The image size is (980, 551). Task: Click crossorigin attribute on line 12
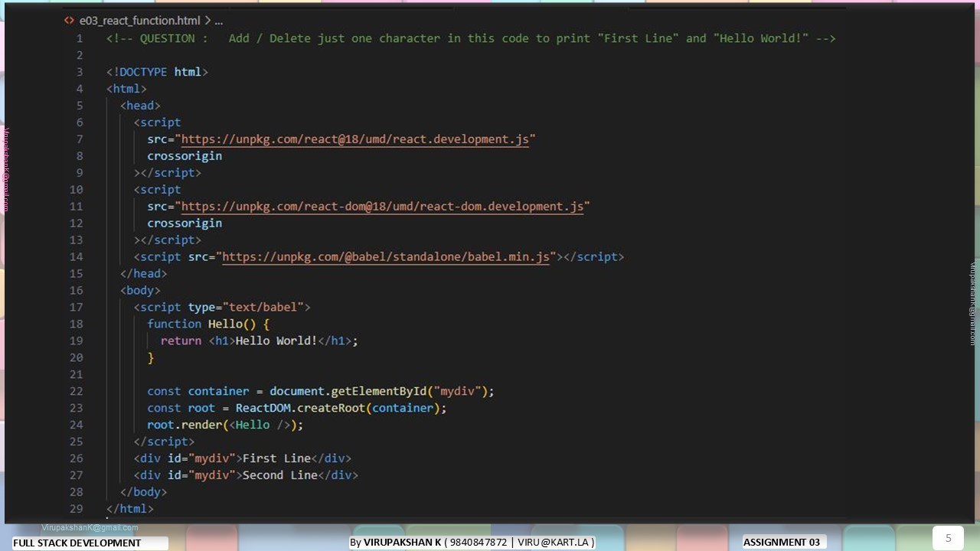pos(185,223)
